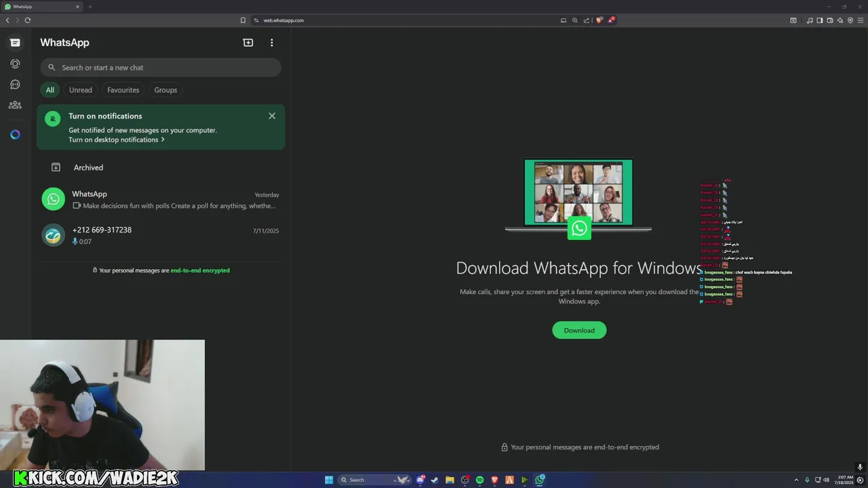
Task: Click the WhatsApp logo on laptop illustration
Action: tap(579, 228)
